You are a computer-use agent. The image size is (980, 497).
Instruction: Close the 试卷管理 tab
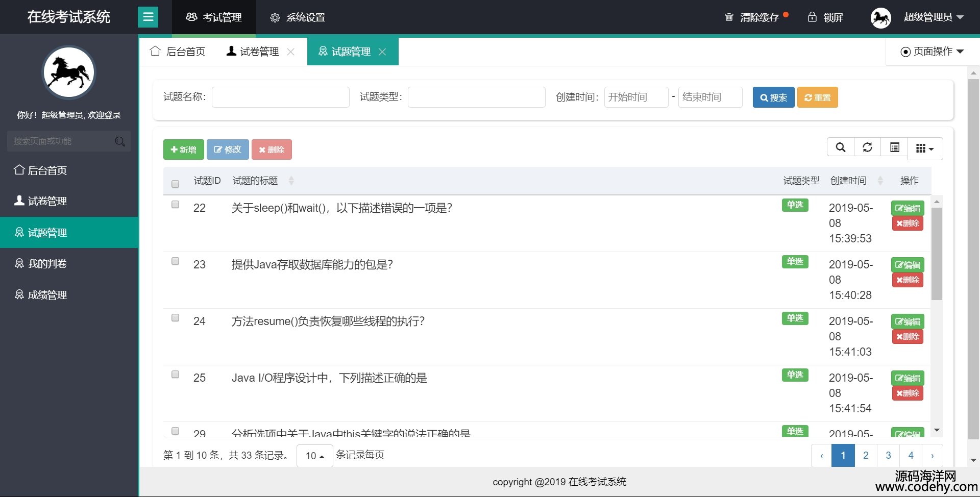(x=290, y=52)
